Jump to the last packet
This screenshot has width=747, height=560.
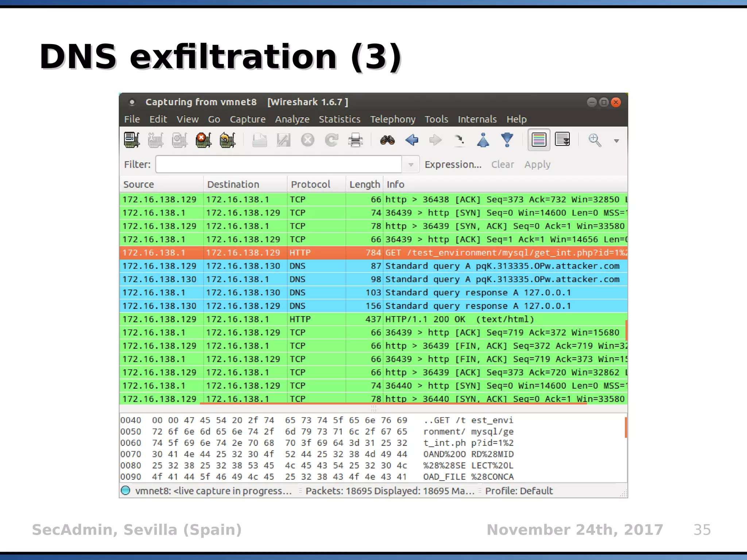507,140
